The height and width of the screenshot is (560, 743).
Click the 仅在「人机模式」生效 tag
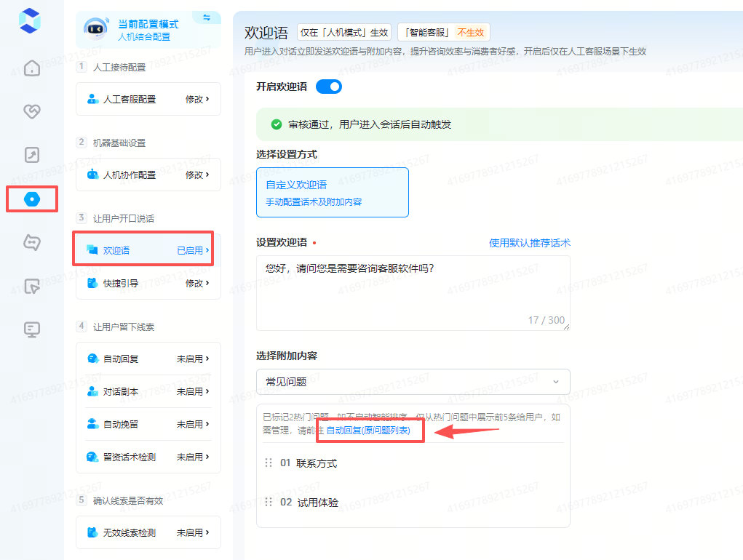[344, 32]
